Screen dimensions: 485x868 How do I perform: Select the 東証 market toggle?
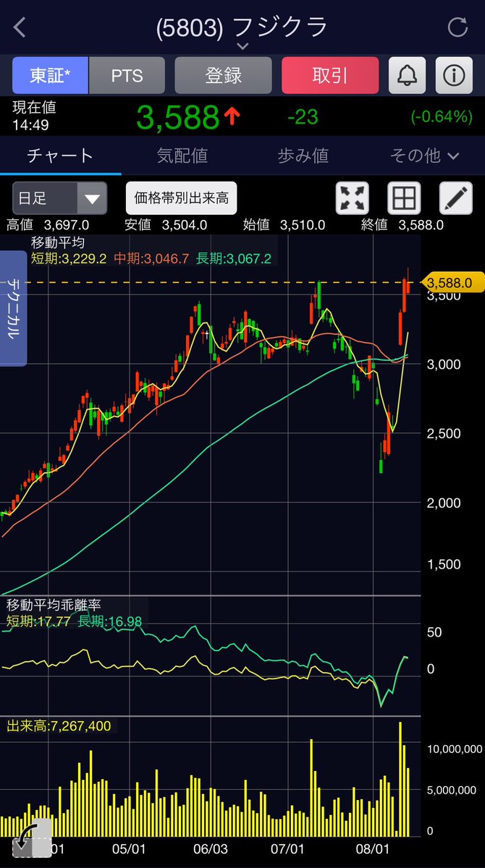tap(51, 75)
